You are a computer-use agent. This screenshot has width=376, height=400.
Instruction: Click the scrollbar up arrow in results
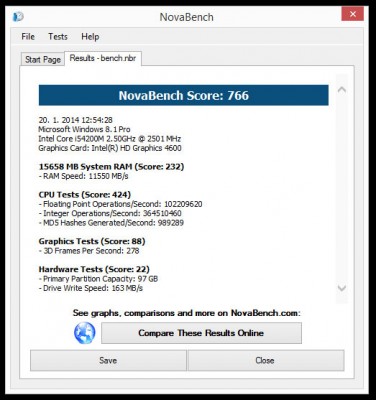[342, 90]
